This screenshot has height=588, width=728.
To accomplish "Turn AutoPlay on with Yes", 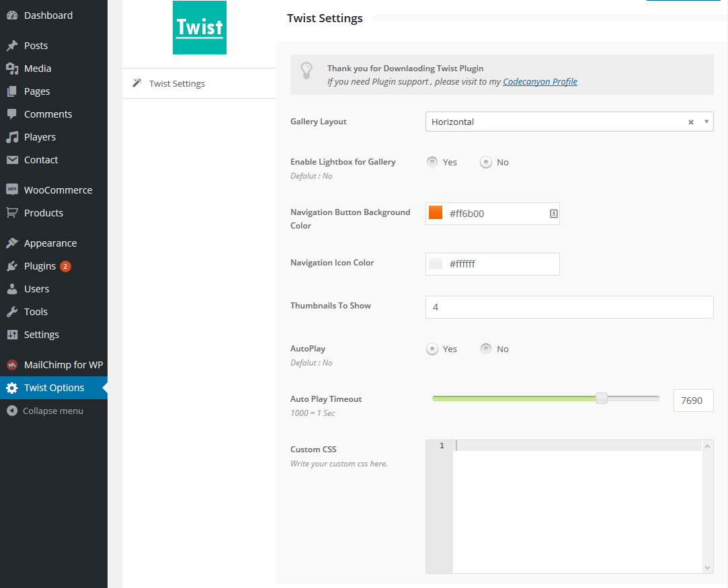I will [x=432, y=349].
